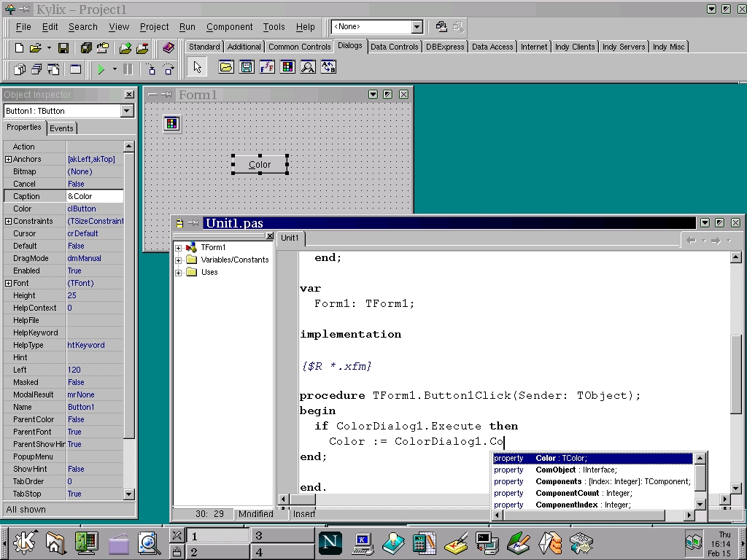The width and height of the screenshot is (747, 560).
Task: Pick the OpenDialog component from the palette
Action: (x=226, y=67)
